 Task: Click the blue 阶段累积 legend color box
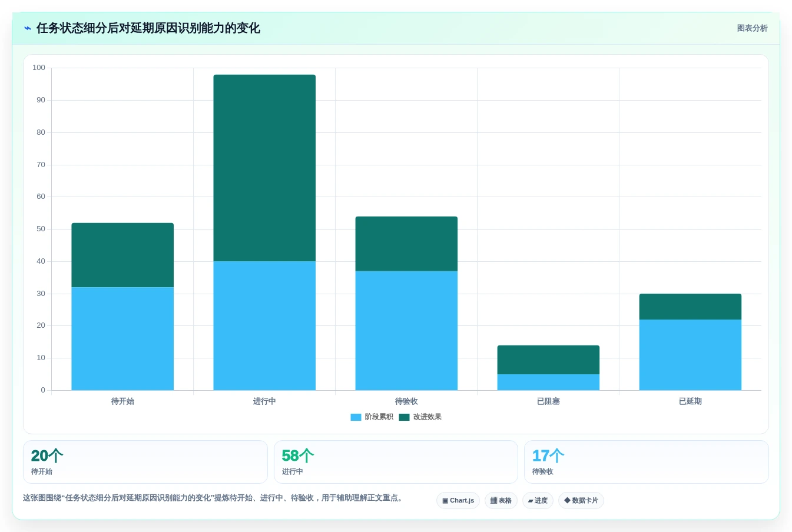tap(356, 417)
